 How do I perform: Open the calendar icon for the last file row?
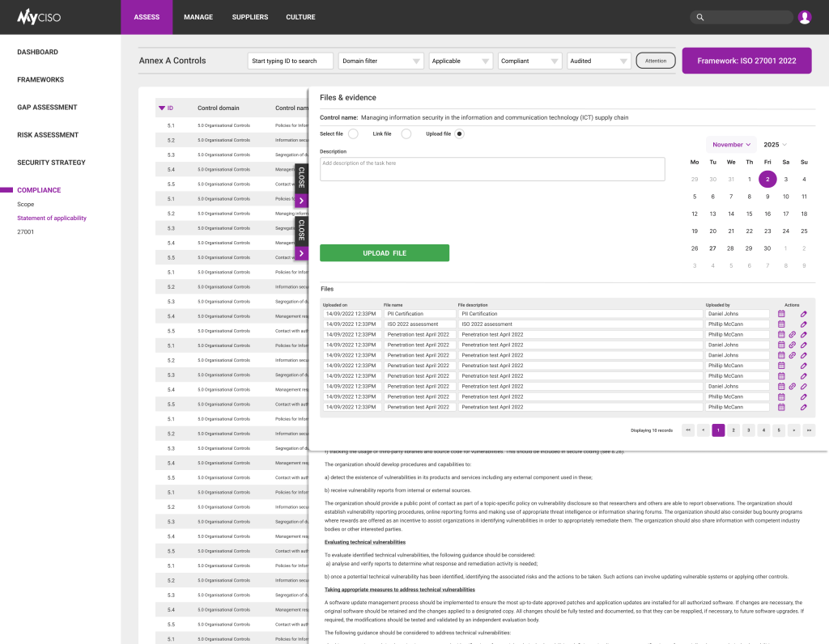pyautogui.click(x=781, y=406)
